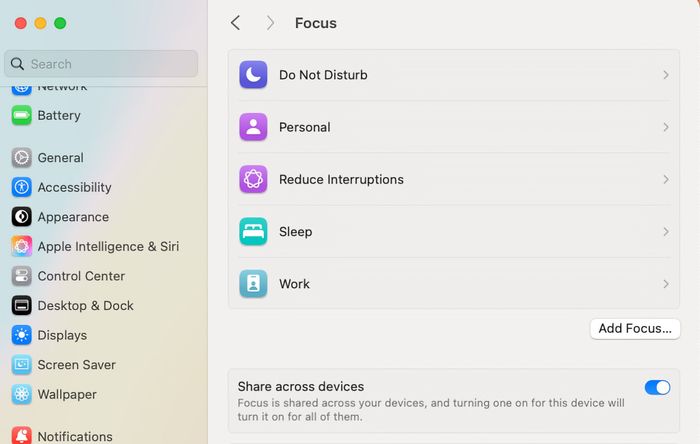Screen dimensions: 700x444
Task: Click the Share across devices heading
Action: (300, 386)
